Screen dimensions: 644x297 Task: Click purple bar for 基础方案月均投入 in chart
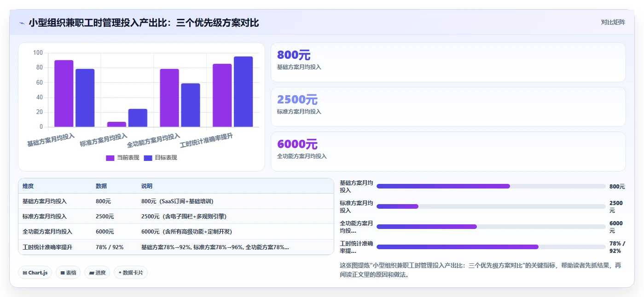[64, 93]
